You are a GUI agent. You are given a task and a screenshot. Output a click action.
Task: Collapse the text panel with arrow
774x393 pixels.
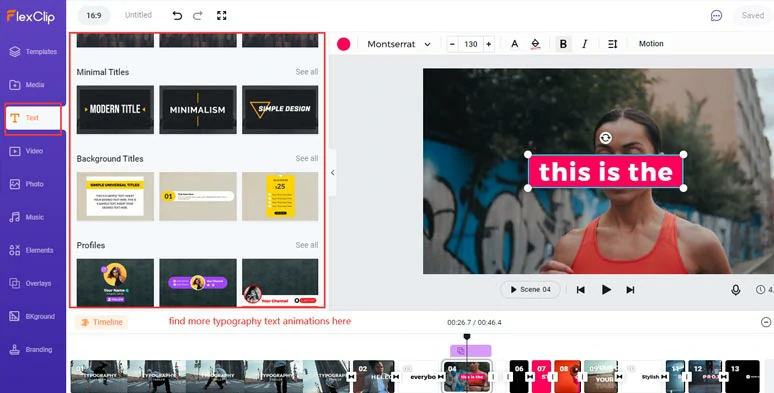[333, 172]
